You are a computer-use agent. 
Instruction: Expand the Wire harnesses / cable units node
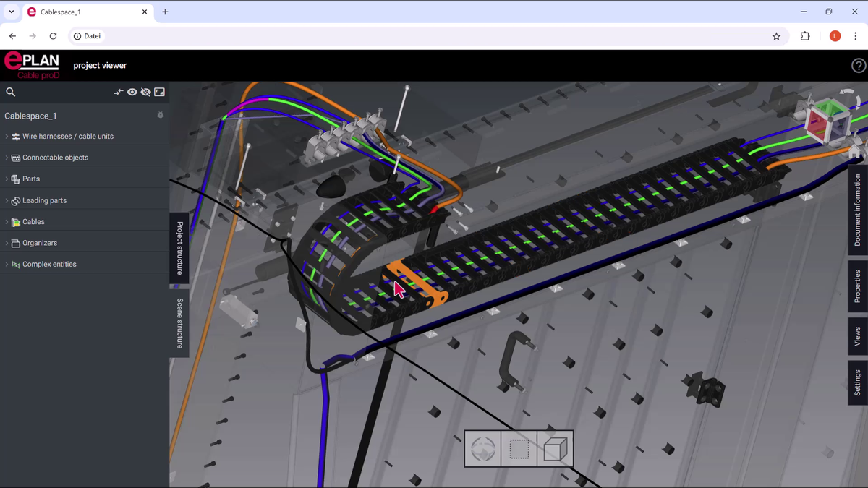(7, 137)
